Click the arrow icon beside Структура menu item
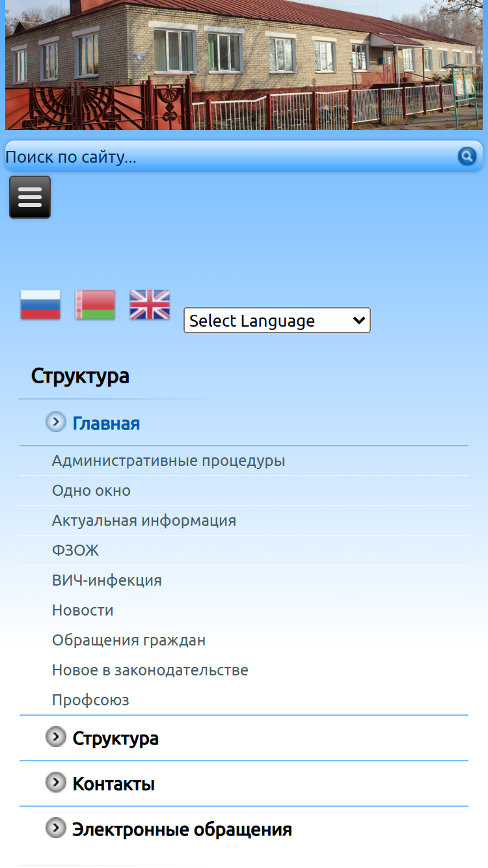The height and width of the screenshot is (868, 488). (x=56, y=737)
